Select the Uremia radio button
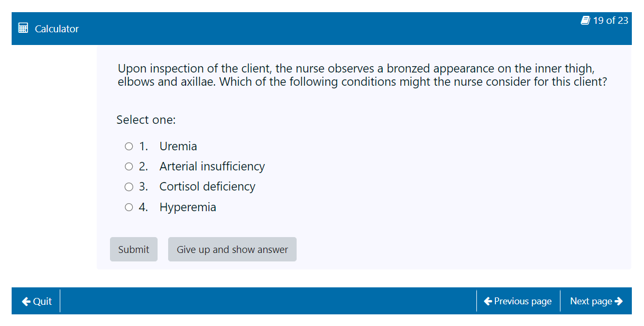Image resolution: width=644 pixels, height=326 pixels. coord(128,146)
